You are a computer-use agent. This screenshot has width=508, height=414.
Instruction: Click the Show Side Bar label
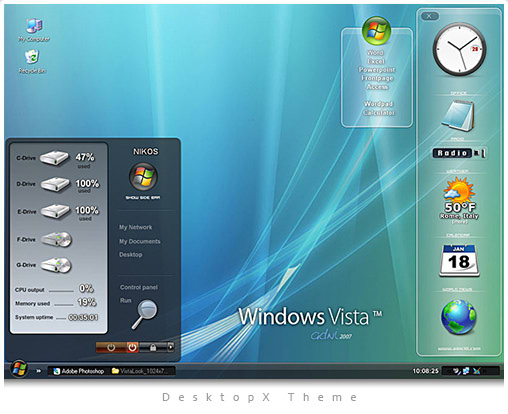click(x=143, y=198)
